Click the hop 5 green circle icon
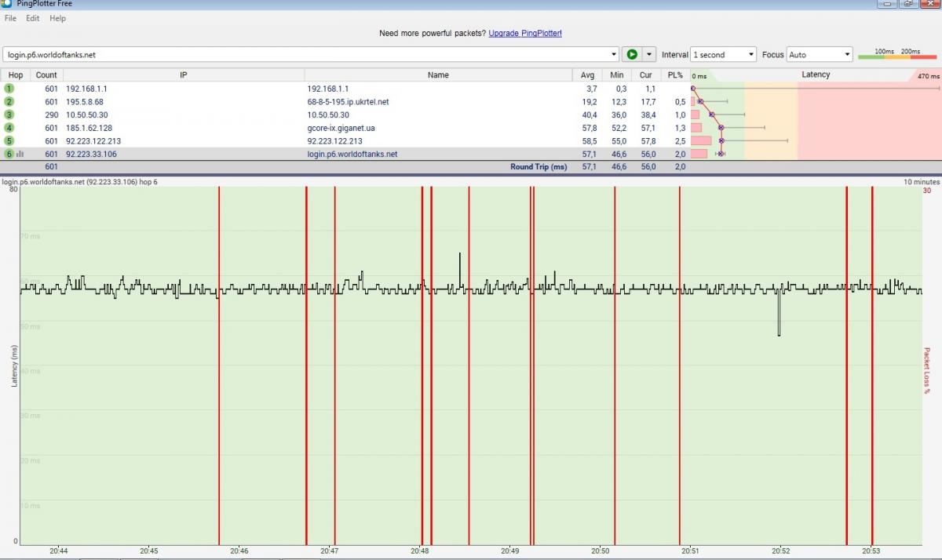942x560 pixels. [x=9, y=141]
